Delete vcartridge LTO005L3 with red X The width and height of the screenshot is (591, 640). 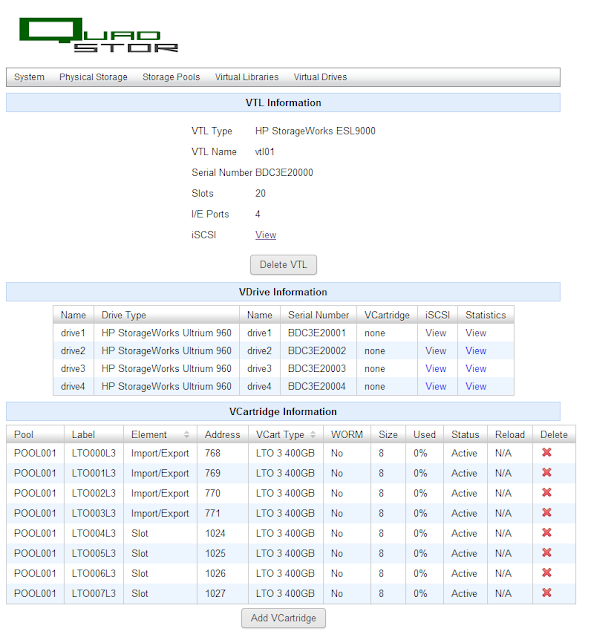pyautogui.click(x=547, y=552)
